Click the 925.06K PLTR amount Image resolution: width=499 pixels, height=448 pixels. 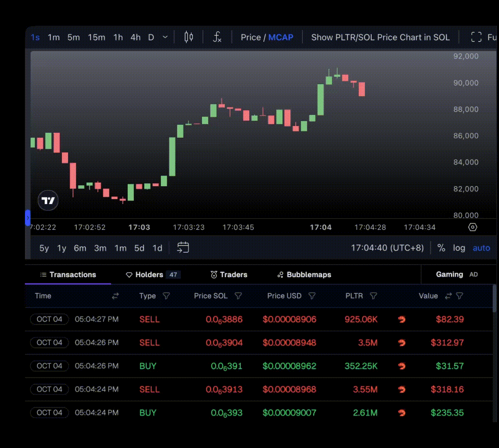coord(361,319)
